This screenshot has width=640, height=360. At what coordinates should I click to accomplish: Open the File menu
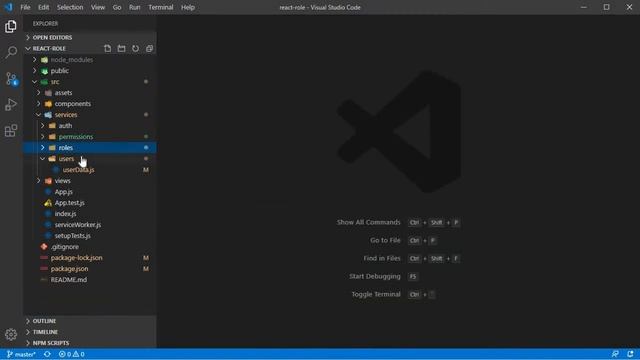click(x=25, y=7)
